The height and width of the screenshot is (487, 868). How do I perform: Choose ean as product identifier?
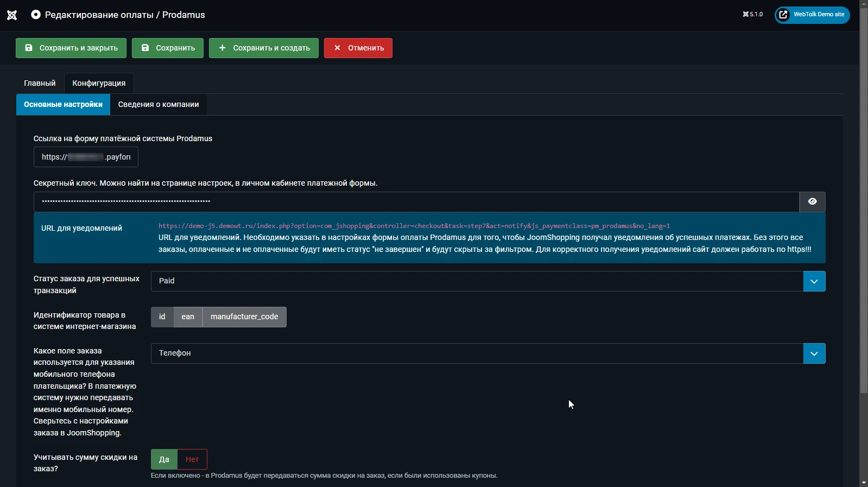(x=188, y=317)
